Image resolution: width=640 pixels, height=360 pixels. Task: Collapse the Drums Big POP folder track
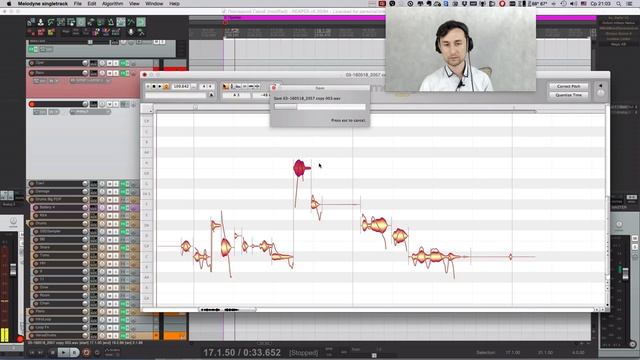(28, 200)
